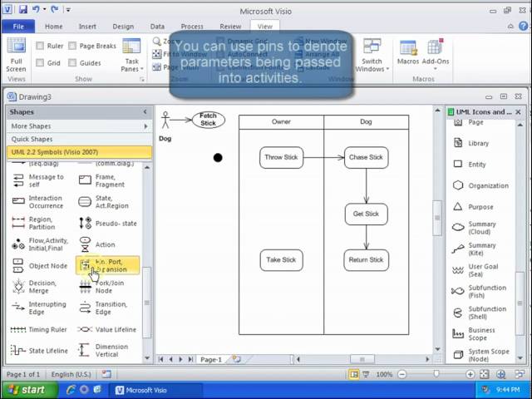Viewport: 532px width, 399px height.
Task: Select UML 2.2 Symbols (Visio 2007) stencil
Action: pyautogui.click(x=79, y=152)
